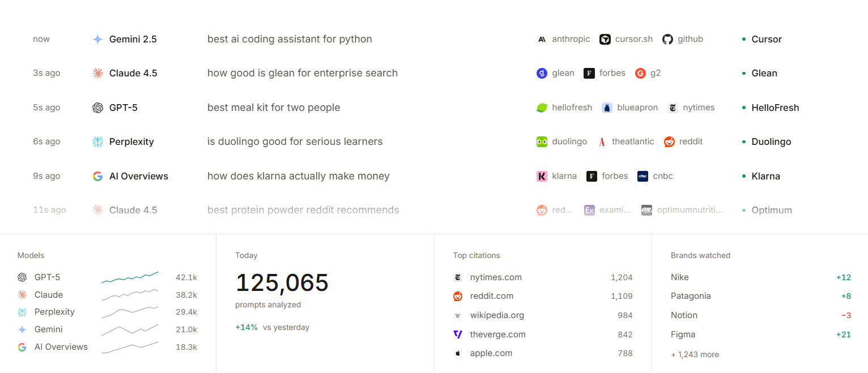Click the forbes icon in the Klarna row
The width and height of the screenshot is (868, 373).
592,176
